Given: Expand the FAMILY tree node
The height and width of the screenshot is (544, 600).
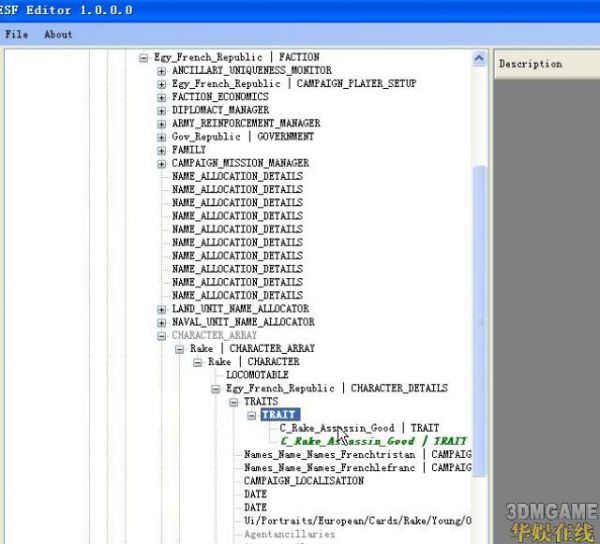Looking at the screenshot, I should 162,150.
